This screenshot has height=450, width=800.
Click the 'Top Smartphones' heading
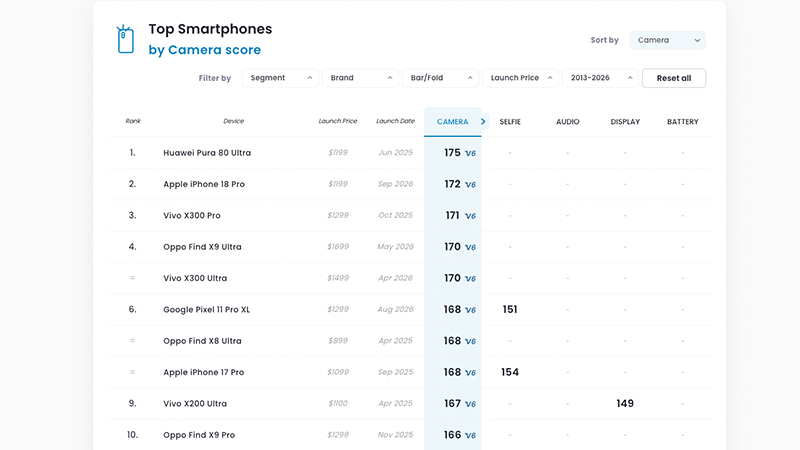click(210, 29)
